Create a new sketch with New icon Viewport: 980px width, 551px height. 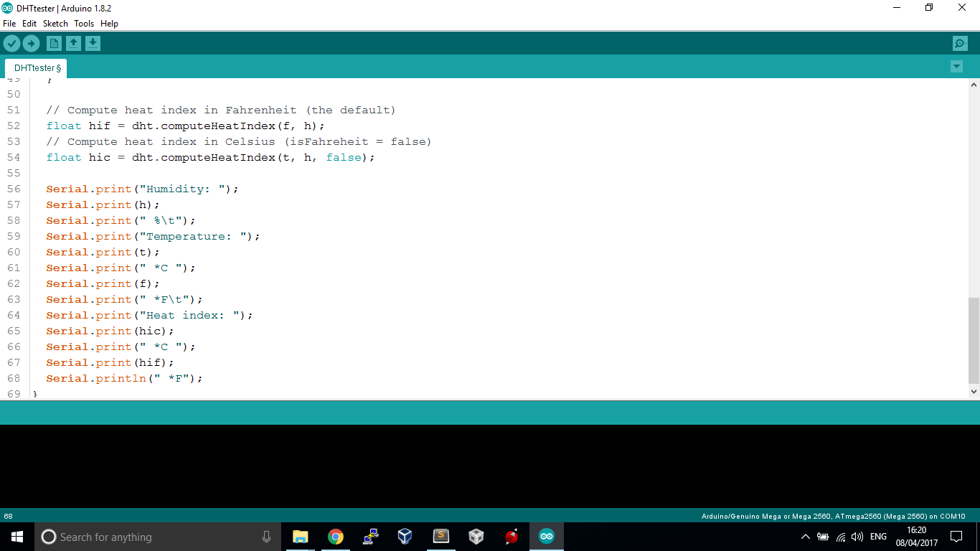tap(54, 44)
